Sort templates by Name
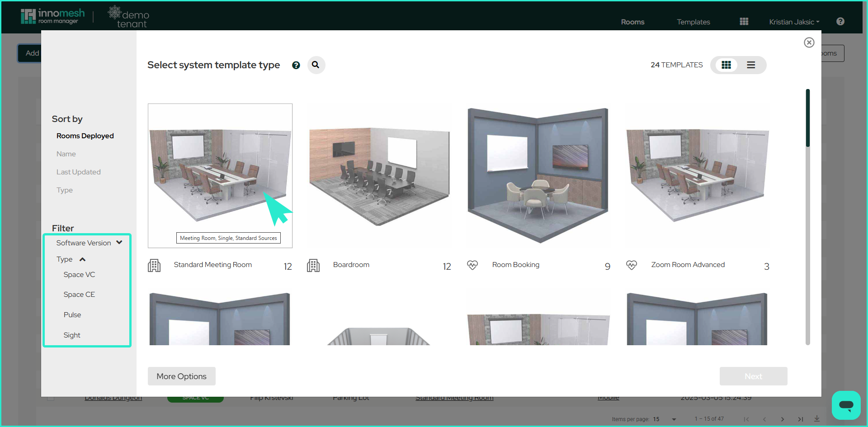Screen dimensions: 868x427 coord(66,154)
